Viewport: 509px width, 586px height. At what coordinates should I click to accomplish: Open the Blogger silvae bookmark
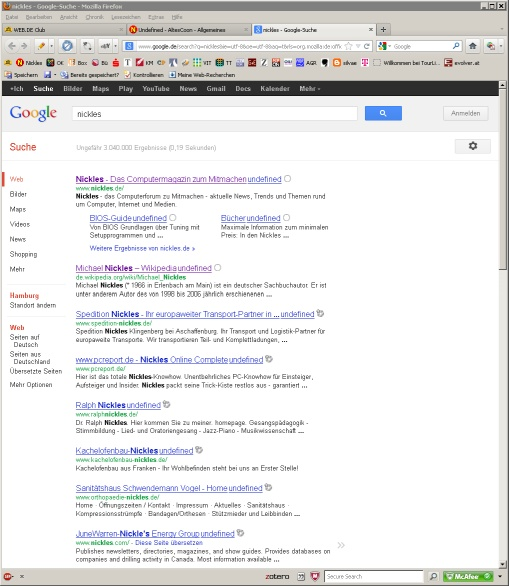click(345, 63)
